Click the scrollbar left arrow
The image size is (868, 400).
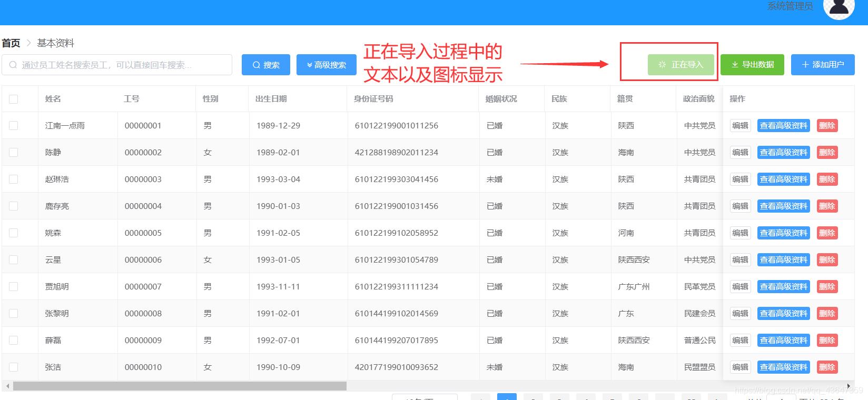point(7,386)
